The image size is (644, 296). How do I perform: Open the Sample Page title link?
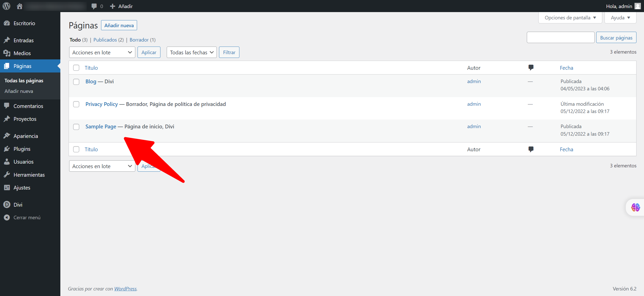[101, 127]
